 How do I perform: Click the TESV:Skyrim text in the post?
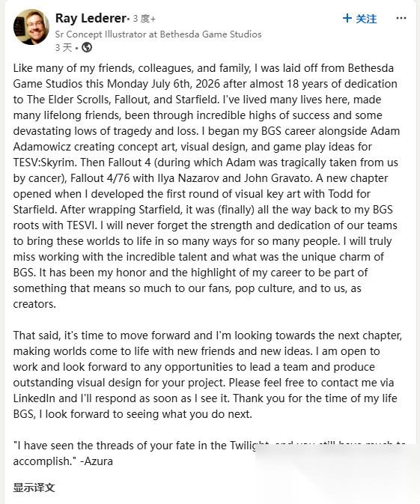tap(45, 163)
